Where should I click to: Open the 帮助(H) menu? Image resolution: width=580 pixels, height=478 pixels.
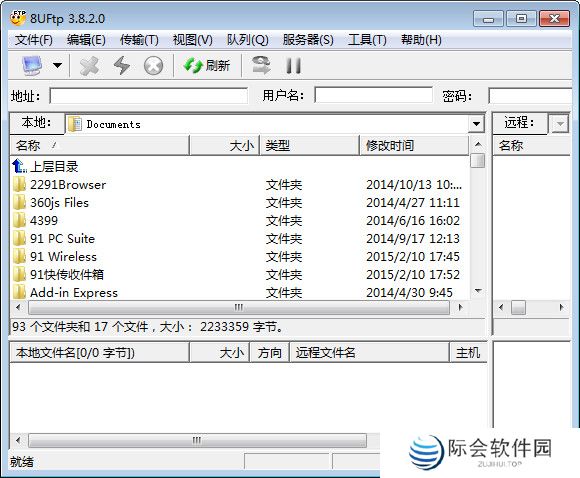click(x=421, y=40)
